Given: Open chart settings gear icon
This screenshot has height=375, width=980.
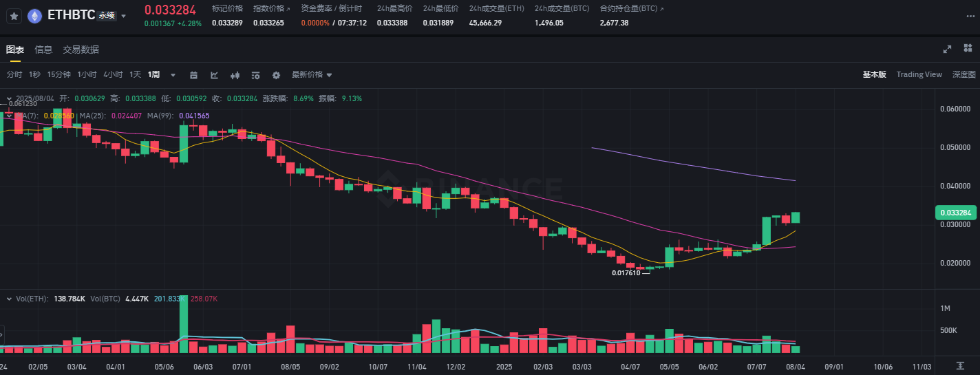Looking at the screenshot, I should (x=276, y=75).
